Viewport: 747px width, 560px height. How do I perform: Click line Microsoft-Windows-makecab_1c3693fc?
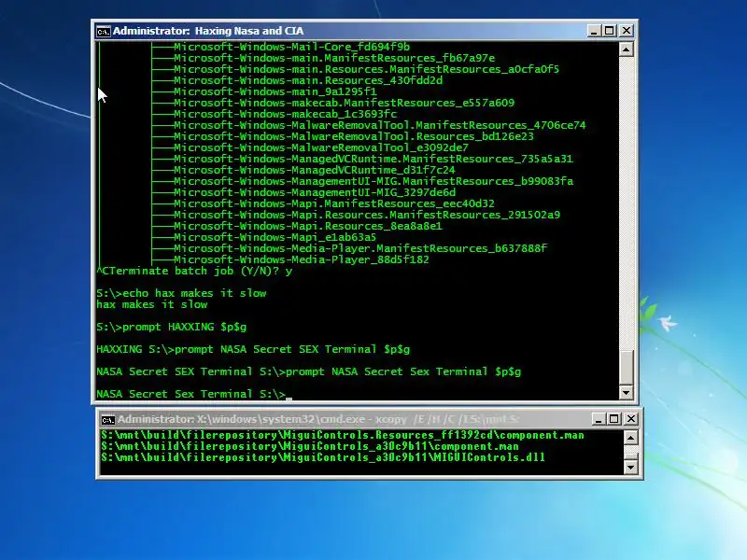pyautogui.click(x=285, y=114)
